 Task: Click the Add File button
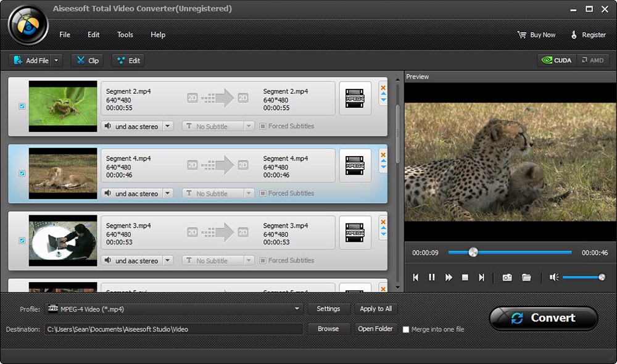pyautogui.click(x=30, y=60)
